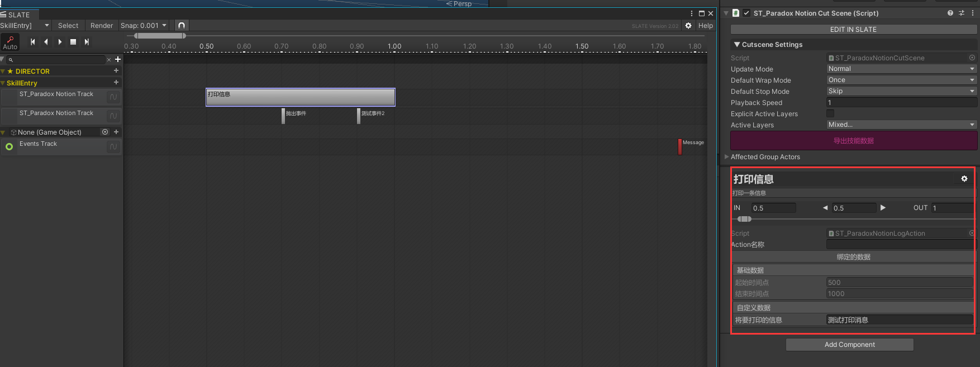980x367 pixels.
Task: Collapse the None Game Object group
Action: coord(3,132)
